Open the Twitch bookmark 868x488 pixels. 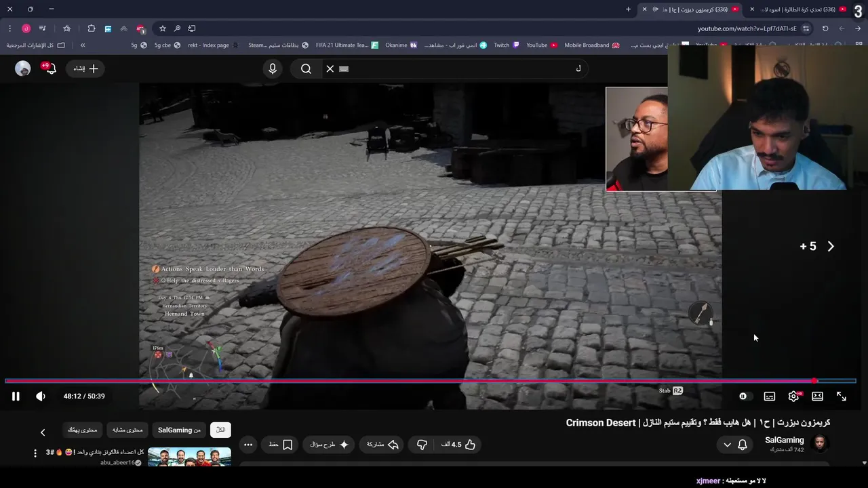[x=507, y=45]
